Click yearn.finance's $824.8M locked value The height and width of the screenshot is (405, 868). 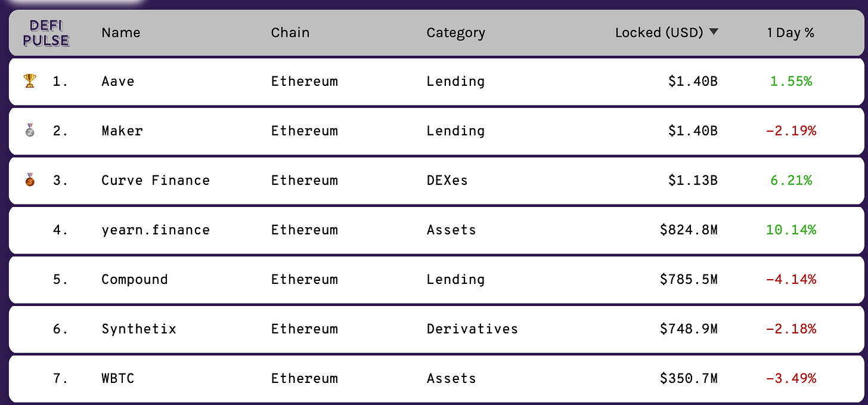689,230
